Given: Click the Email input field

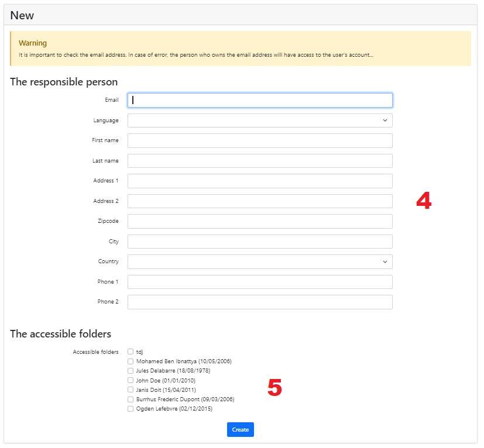Looking at the screenshot, I should (x=260, y=100).
